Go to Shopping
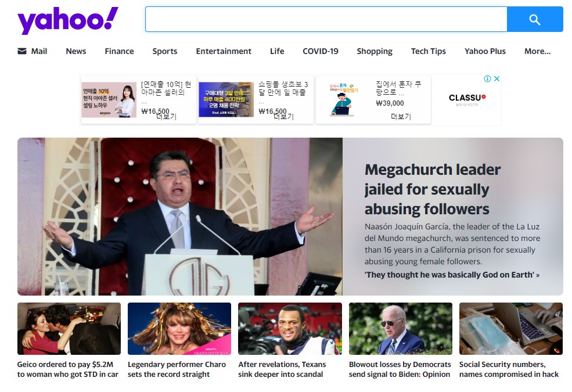 [x=375, y=51]
